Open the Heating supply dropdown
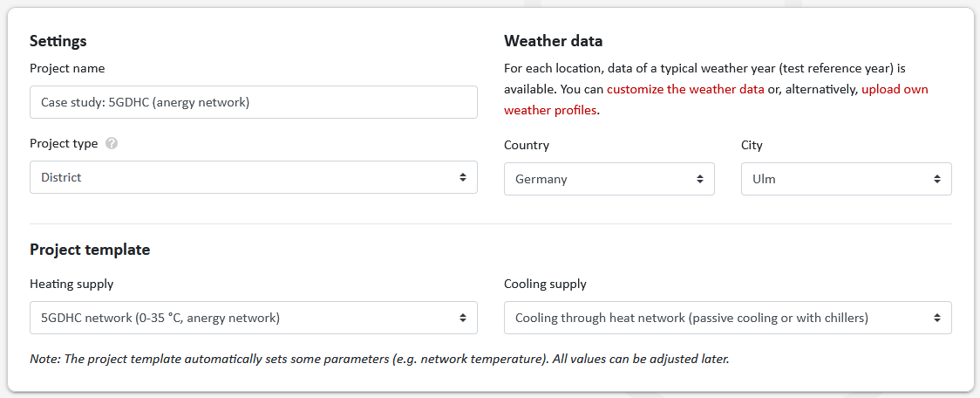This screenshot has height=398, width=980. pyautogui.click(x=254, y=318)
